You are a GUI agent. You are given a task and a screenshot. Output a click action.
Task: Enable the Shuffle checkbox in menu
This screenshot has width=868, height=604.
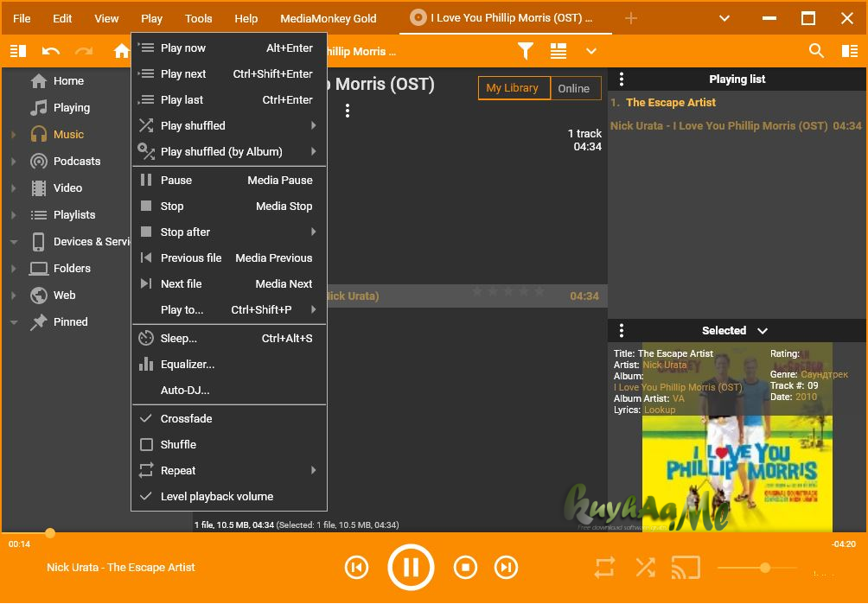[146, 445]
